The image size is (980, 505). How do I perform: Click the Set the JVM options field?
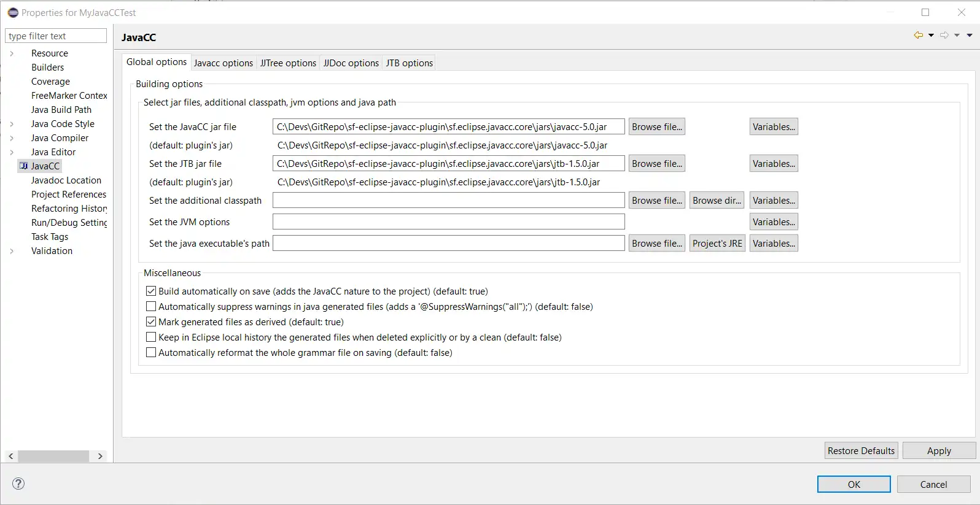click(x=448, y=222)
